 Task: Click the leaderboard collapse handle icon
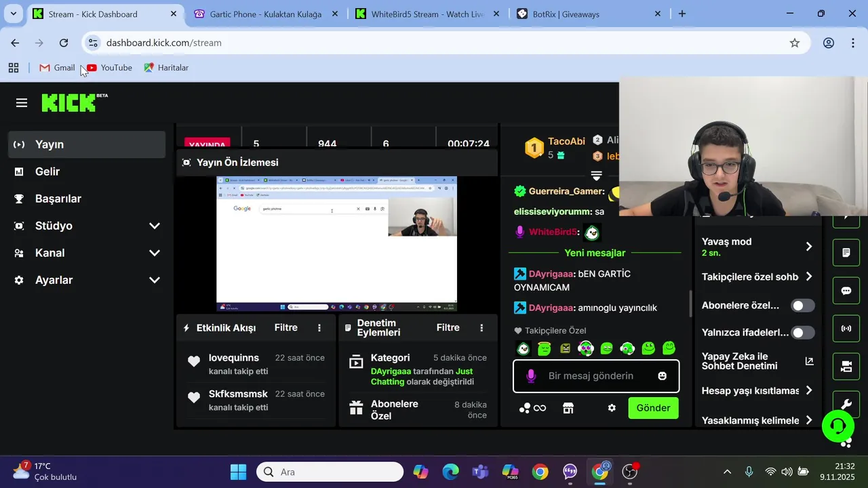pyautogui.click(x=596, y=176)
